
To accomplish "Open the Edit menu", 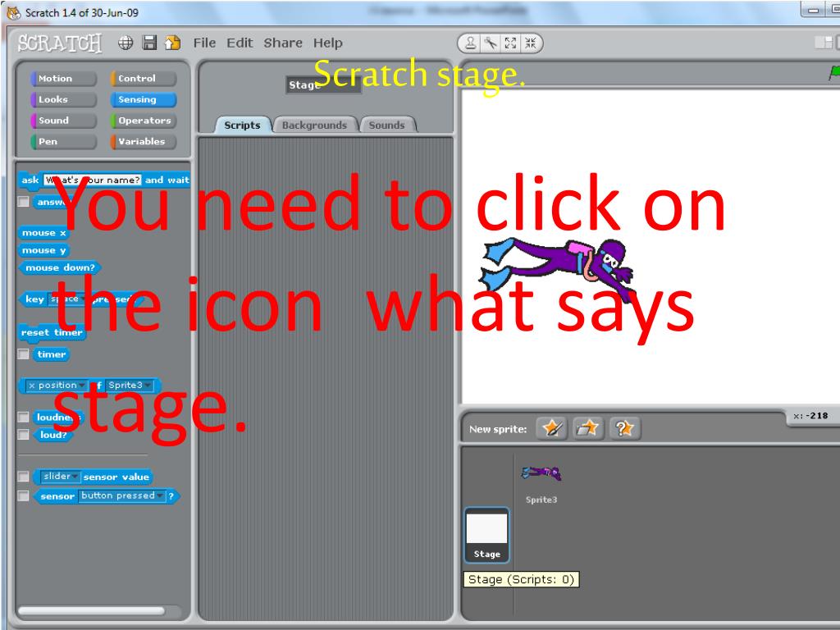I will point(240,43).
